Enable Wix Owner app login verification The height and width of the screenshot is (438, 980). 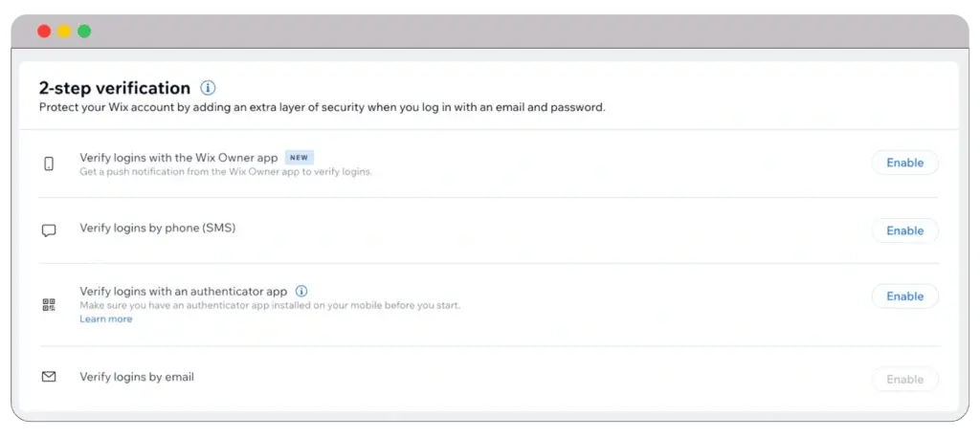point(904,163)
